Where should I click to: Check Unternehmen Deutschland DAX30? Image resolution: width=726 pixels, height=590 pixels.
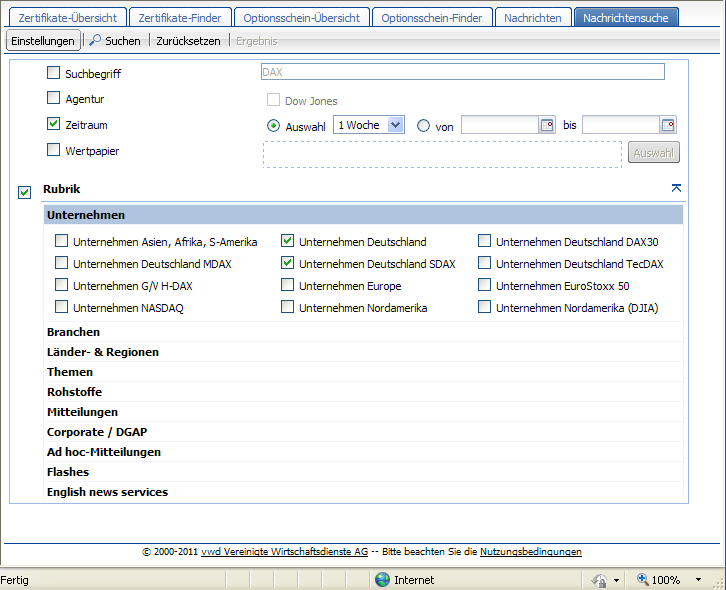(485, 241)
